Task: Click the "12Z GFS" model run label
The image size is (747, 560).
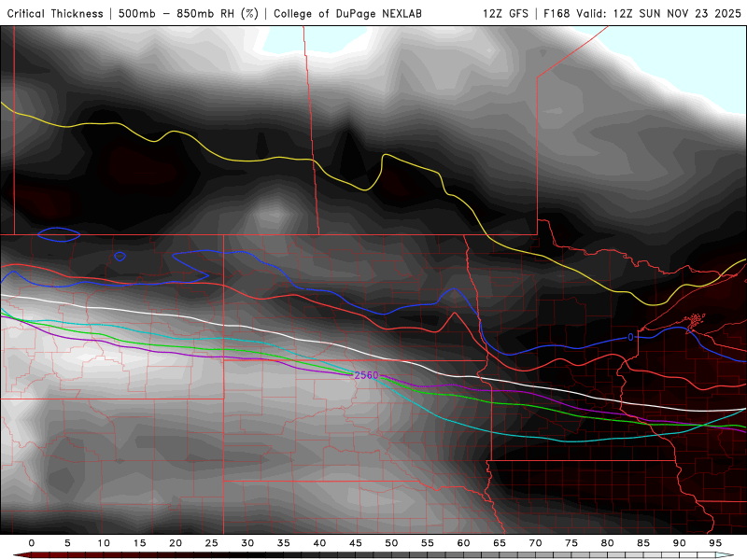Action: point(505,13)
